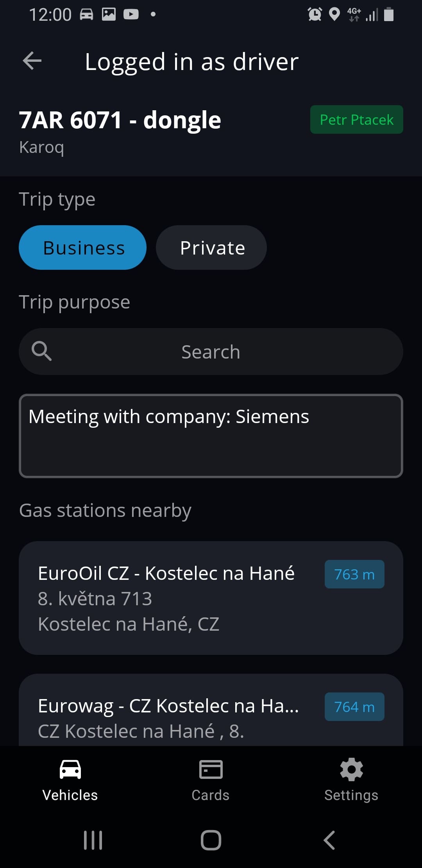Tap the back arrow in the header
This screenshot has width=422, height=868.
point(32,61)
